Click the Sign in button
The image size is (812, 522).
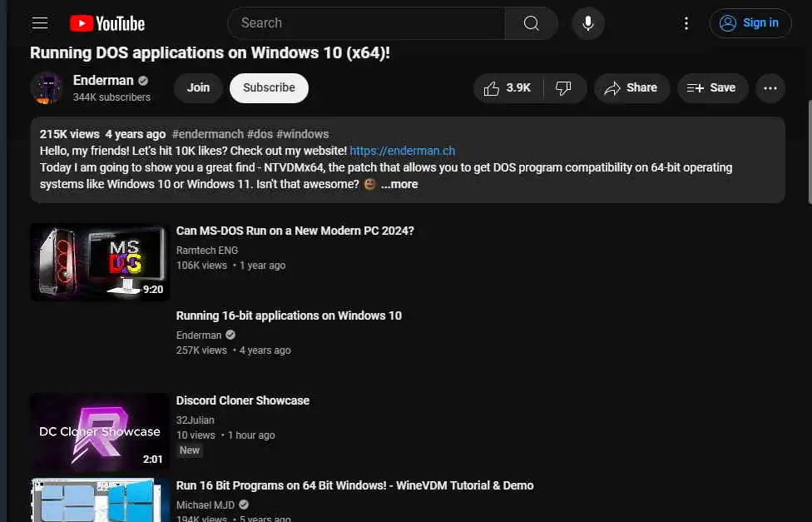(750, 23)
